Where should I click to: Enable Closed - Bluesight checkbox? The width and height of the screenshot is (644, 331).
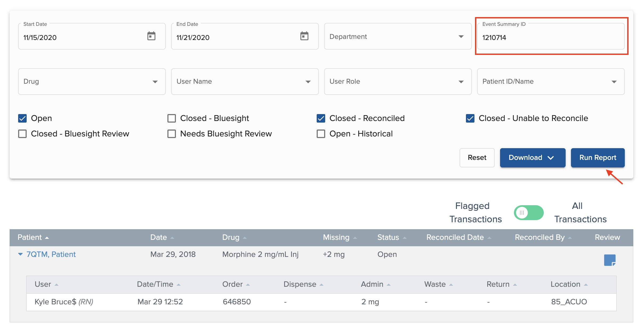(x=172, y=118)
